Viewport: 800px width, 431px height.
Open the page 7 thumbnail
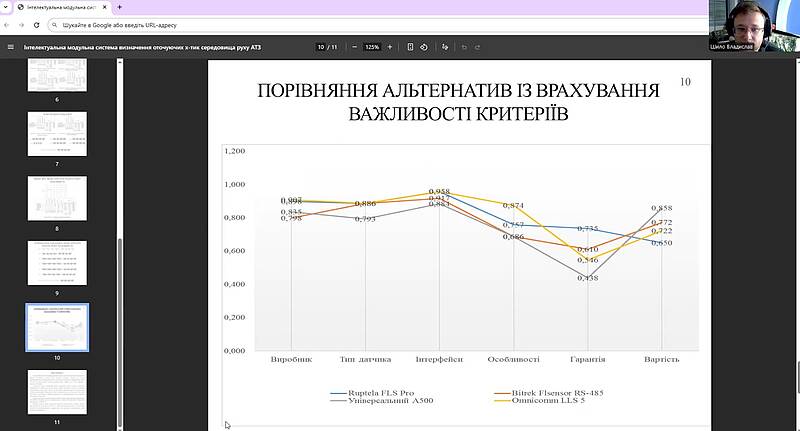point(57,134)
